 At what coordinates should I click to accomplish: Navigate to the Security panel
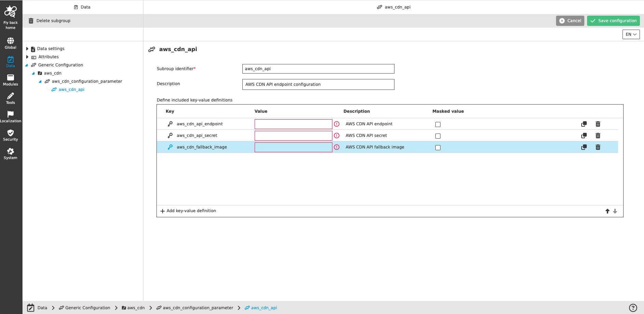coord(10,135)
